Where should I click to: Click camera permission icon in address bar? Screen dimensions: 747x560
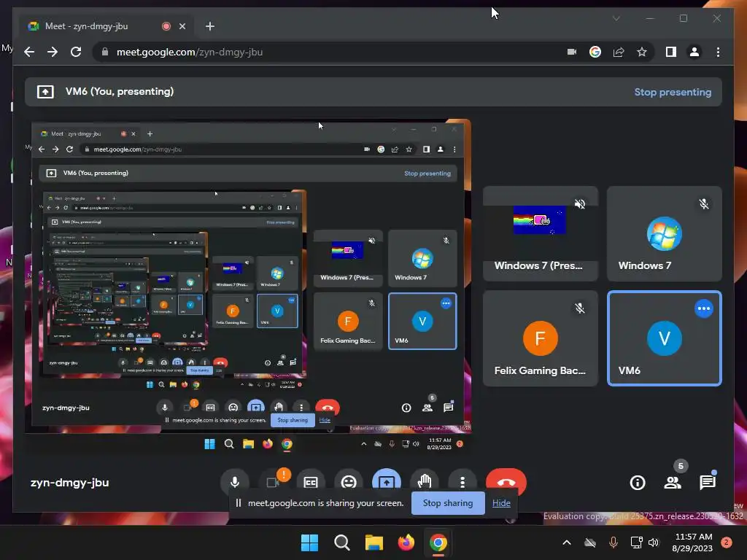coord(572,52)
